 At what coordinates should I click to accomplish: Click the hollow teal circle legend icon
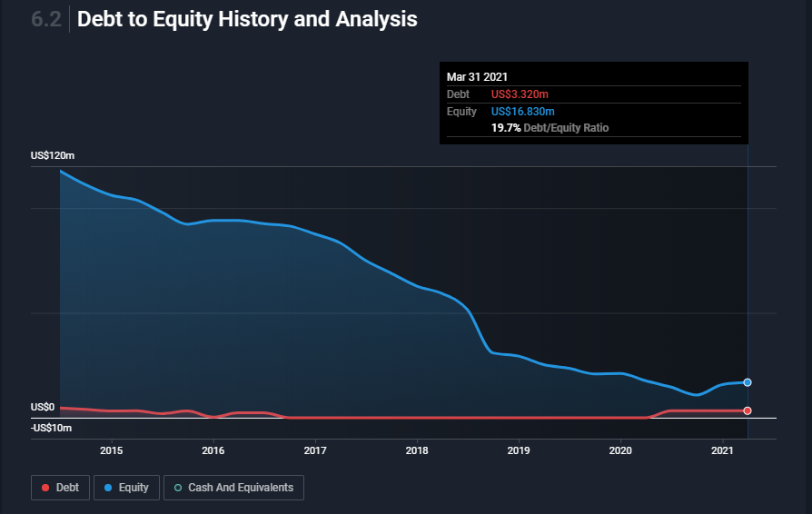point(178,488)
